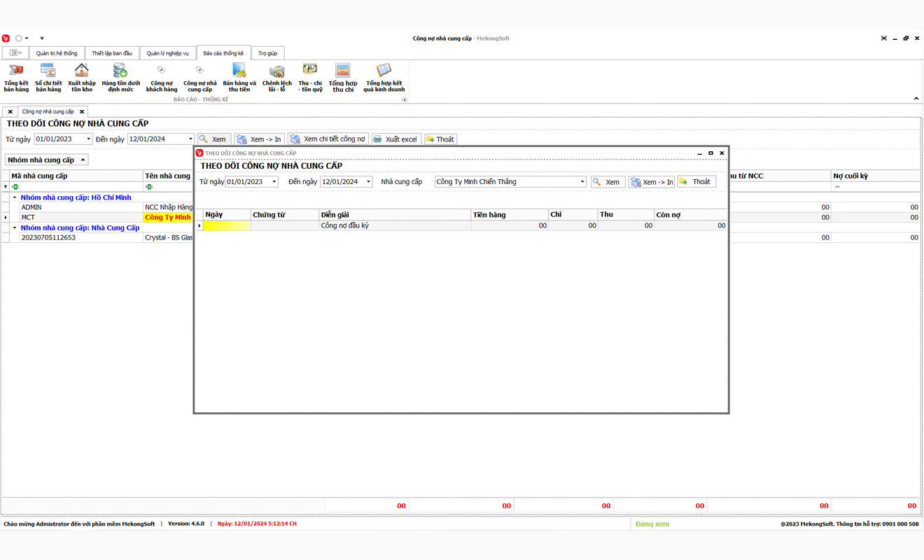Viewport: 924px width, 560px height.
Task: Switch to the Quản trị hệ thống tab
Action: click(x=57, y=53)
